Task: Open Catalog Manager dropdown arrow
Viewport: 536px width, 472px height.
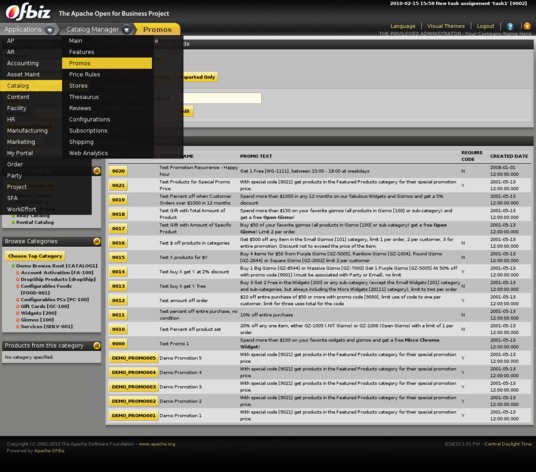Action: click(127, 30)
